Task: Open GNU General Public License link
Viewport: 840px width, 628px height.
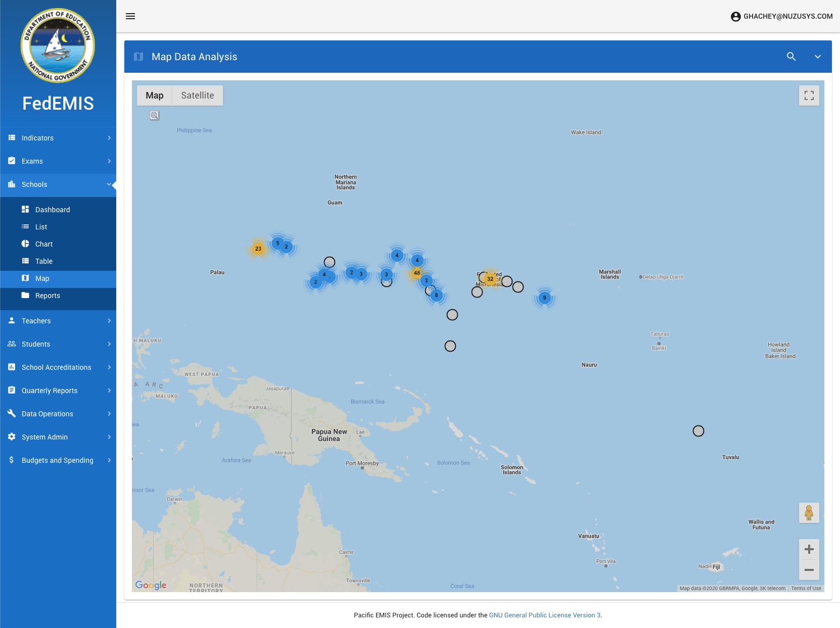Action: (544, 615)
